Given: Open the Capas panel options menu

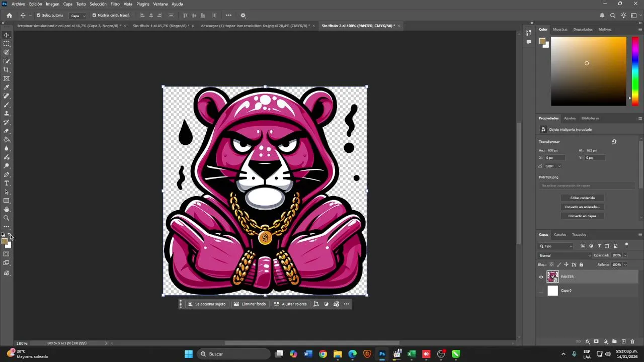Looking at the screenshot, I should [x=640, y=234].
